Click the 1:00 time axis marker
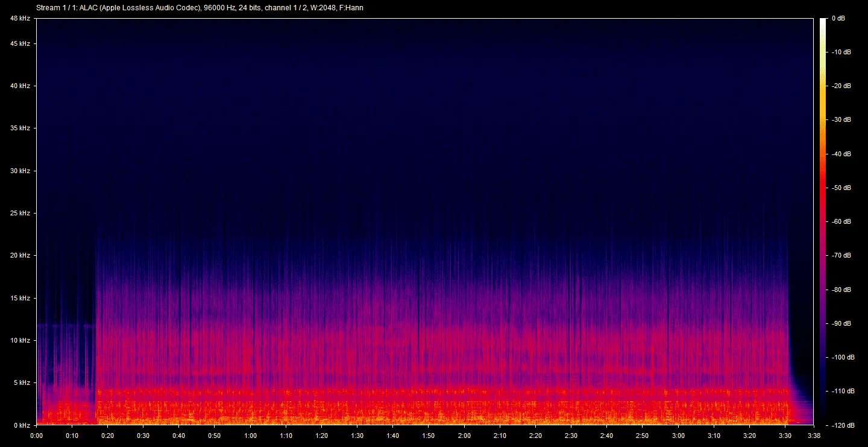 coord(250,436)
